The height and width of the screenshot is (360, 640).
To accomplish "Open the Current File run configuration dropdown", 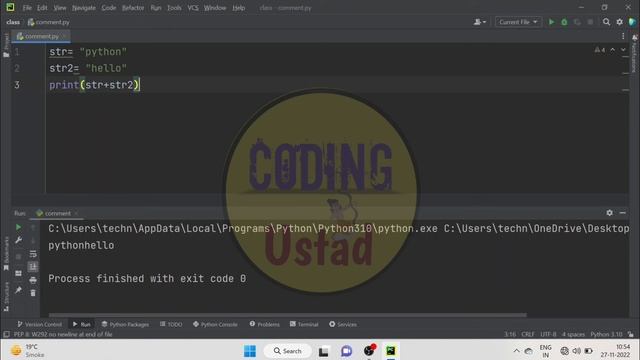I will click(518, 22).
